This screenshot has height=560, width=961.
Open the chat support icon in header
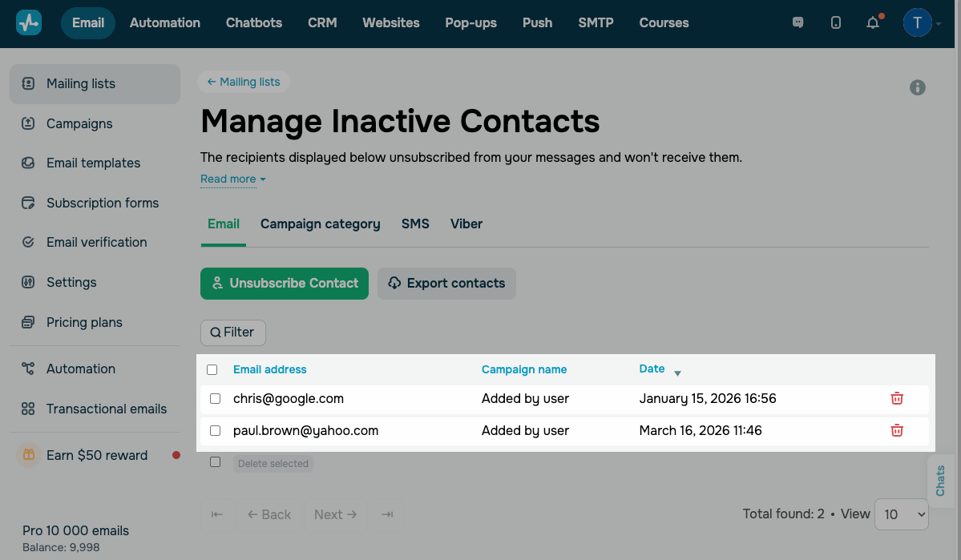click(797, 22)
